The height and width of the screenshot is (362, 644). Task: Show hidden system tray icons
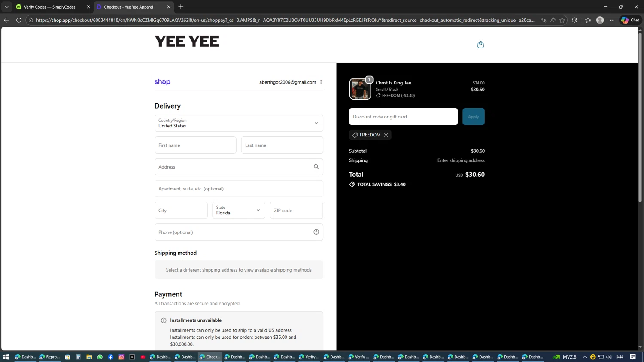585,357
